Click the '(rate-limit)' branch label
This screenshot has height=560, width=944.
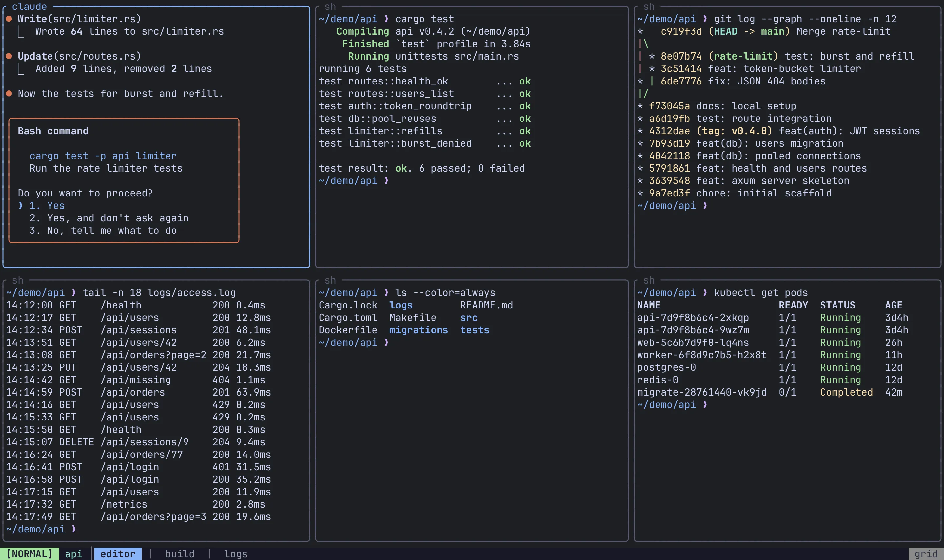[x=743, y=56]
